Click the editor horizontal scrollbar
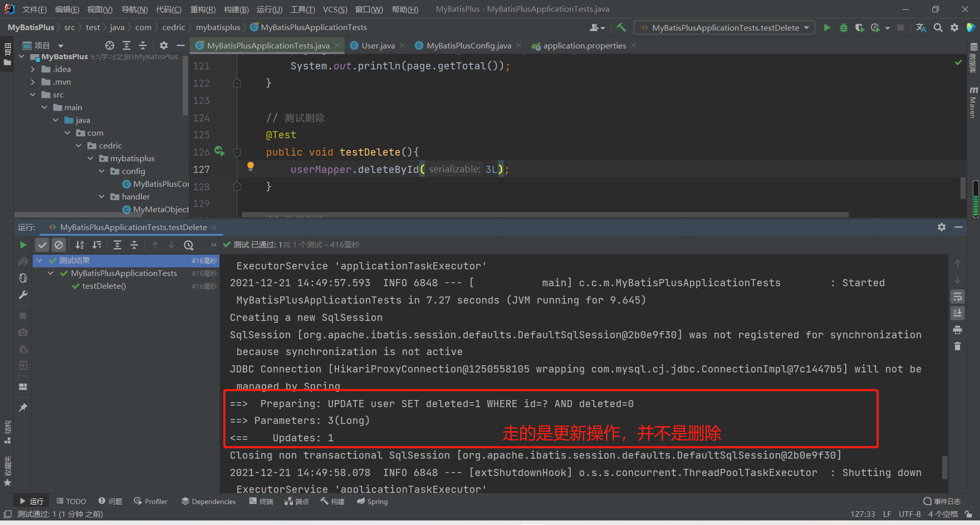This screenshot has width=980, height=525. tap(545, 215)
